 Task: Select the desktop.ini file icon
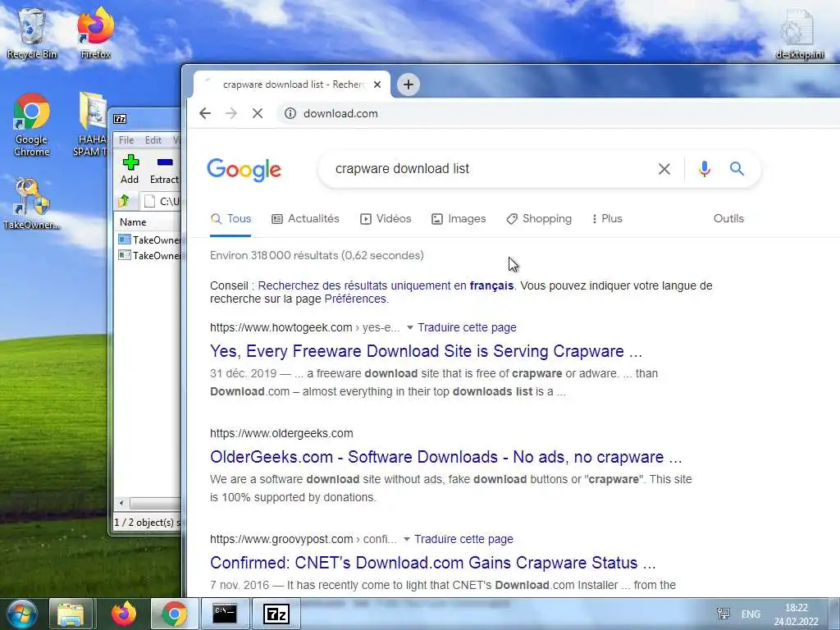pos(799,33)
